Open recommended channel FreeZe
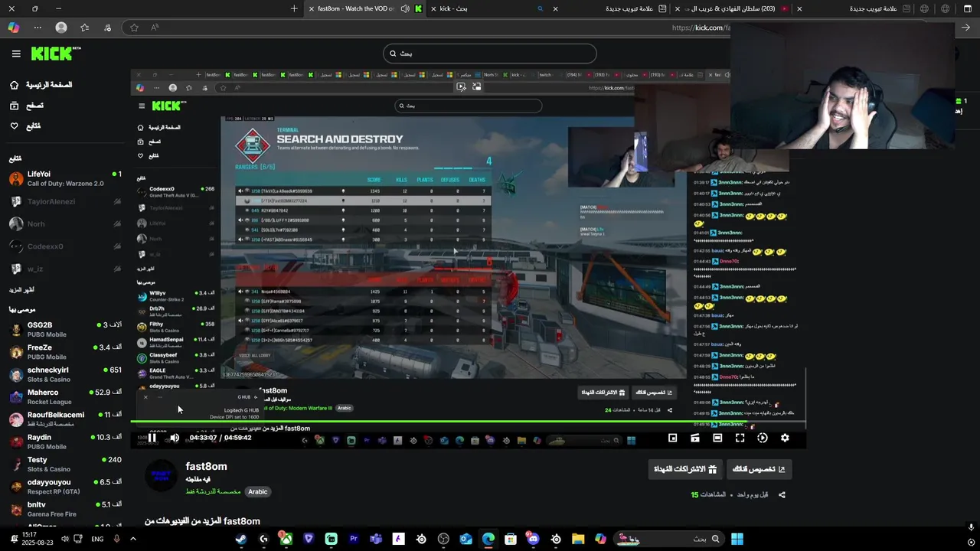 coord(65,352)
